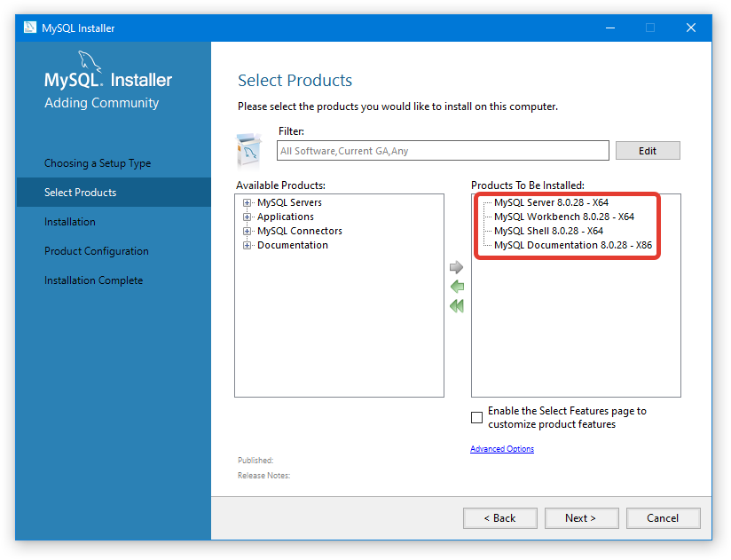This screenshot has width=731, height=560.
Task: Open the Advanced Options link
Action: click(x=502, y=449)
